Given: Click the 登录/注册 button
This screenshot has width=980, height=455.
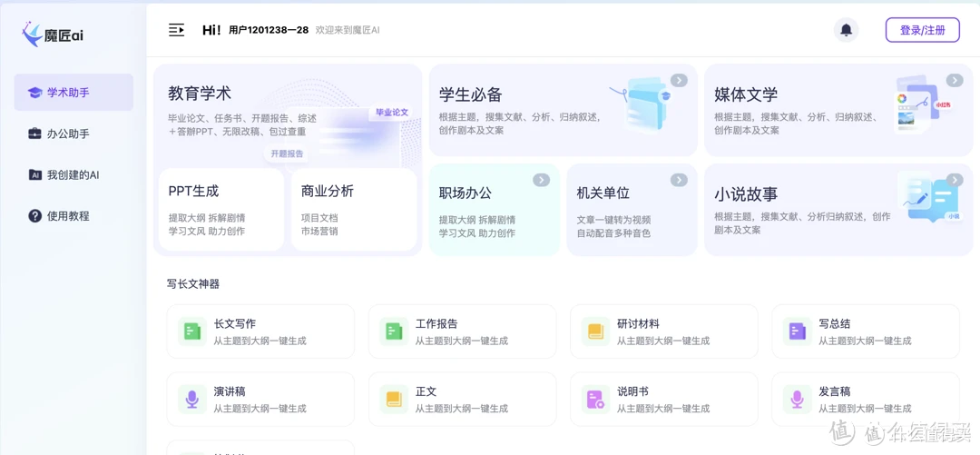Looking at the screenshot, I should (x=923, y=30).
